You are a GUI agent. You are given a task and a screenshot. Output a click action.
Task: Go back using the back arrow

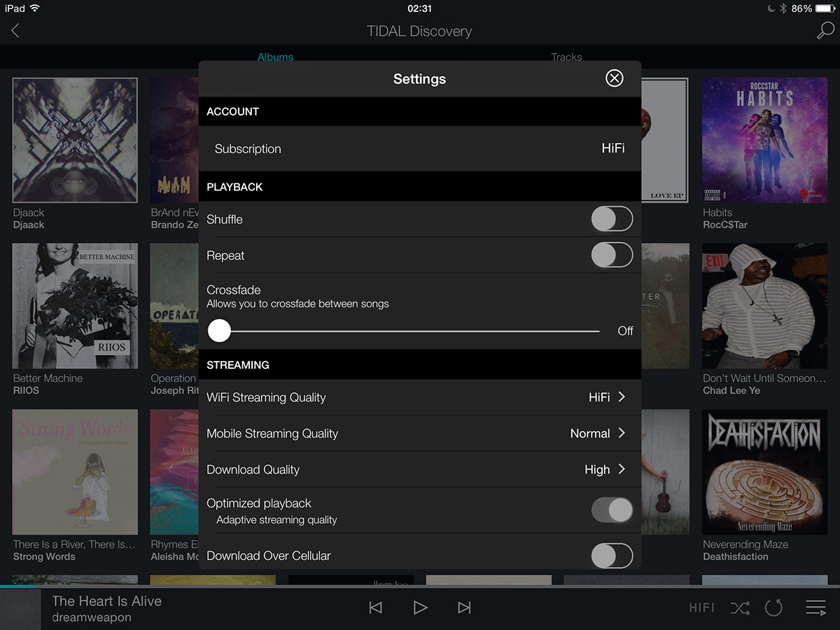[x=15, y=30]
